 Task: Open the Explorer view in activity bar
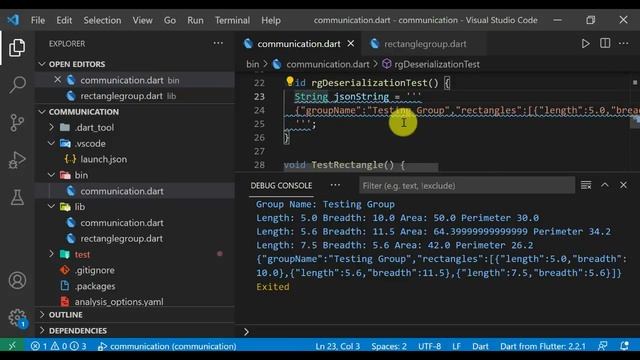[x=17, y=48]
